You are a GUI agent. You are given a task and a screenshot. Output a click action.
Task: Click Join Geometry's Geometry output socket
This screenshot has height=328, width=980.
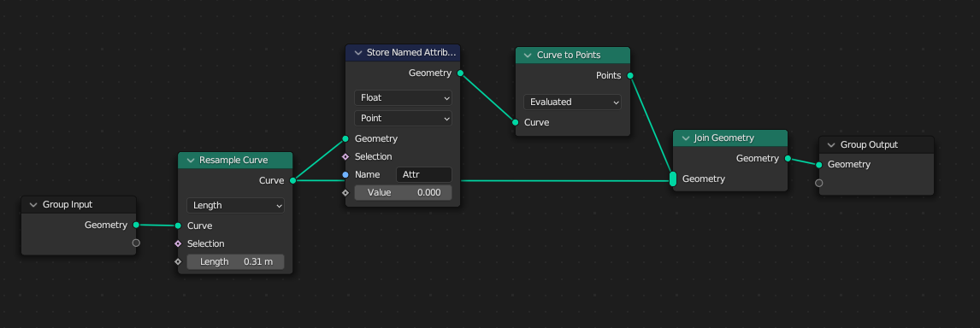coord(788,159)
